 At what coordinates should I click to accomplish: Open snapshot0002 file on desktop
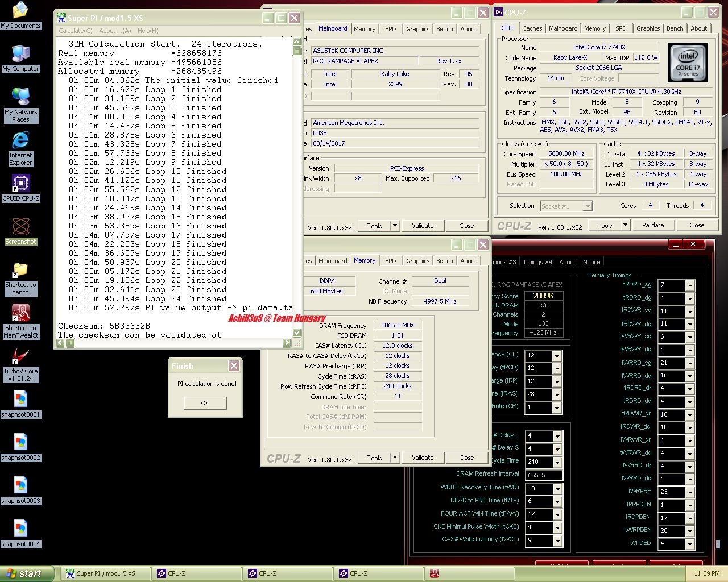click(x=20, y=447)
